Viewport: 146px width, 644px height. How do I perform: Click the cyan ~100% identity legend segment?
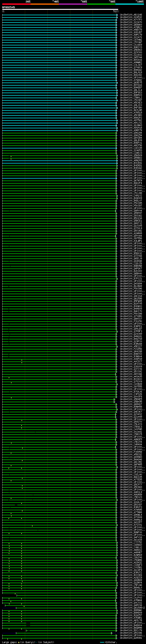click(130, 4)
